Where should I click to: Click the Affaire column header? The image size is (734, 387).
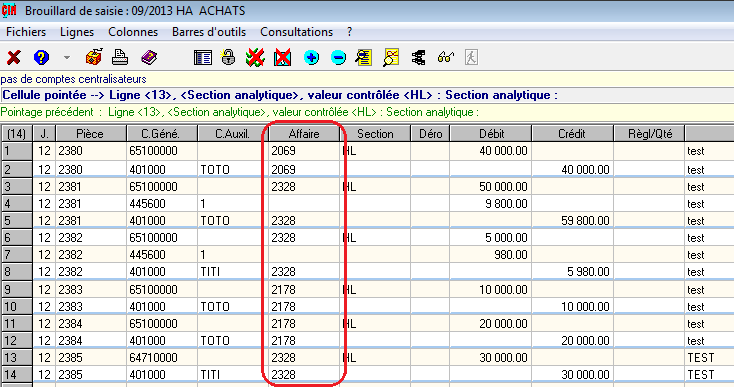pos(304,134)
